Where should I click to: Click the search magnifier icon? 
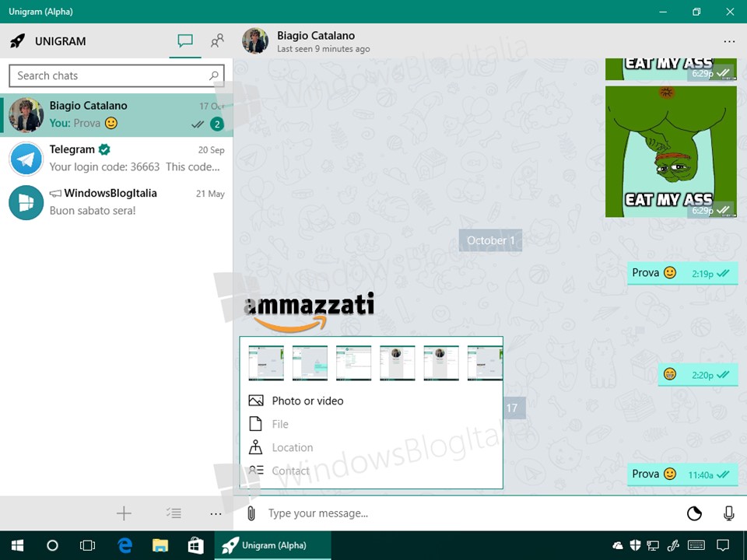(x=214, y=75)
